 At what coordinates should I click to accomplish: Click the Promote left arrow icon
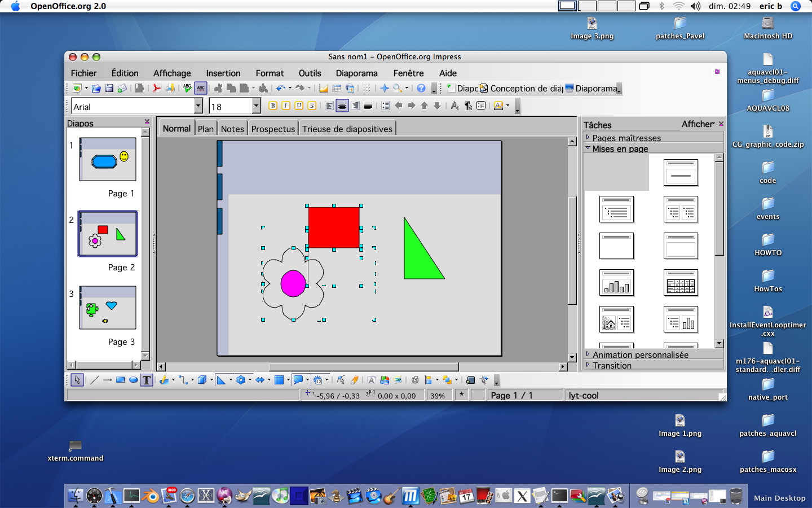click(398, 106)
